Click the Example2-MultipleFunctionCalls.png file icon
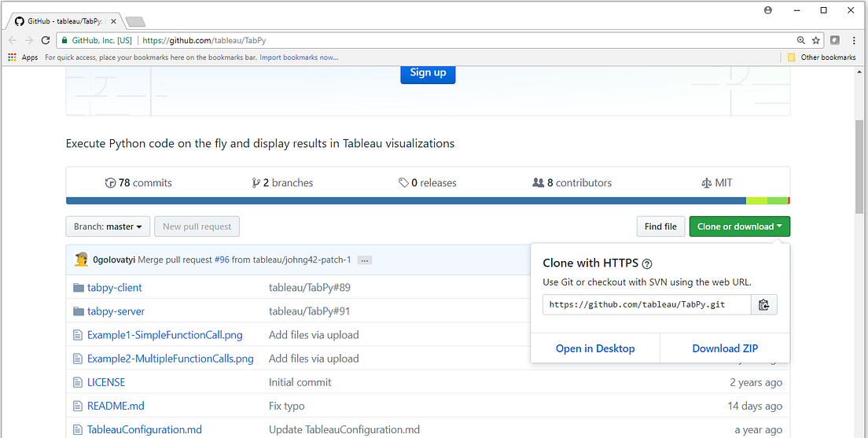The width and height of the screenshot is (868, 438). click(x=78, y=359)
